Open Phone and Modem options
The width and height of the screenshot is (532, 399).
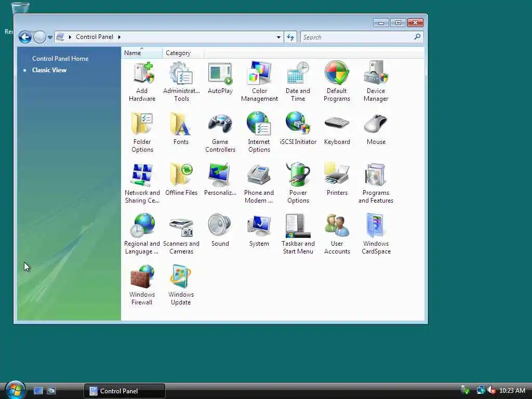click(259, 183)
